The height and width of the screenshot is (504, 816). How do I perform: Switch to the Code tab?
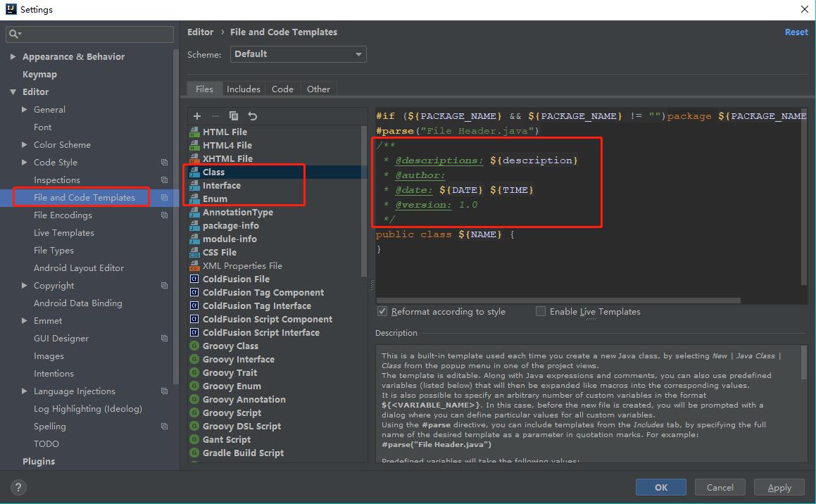(282, 89)
